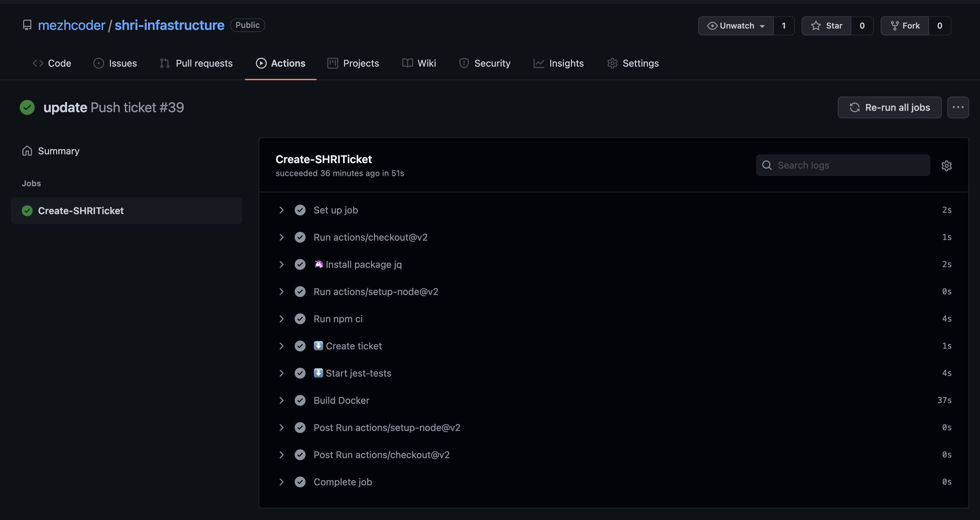The width and height of the screenshot is (980, 520).
Task: Click the repository icon beside mezhcoder
Action: pyautogui.click(x=27, y=25)
